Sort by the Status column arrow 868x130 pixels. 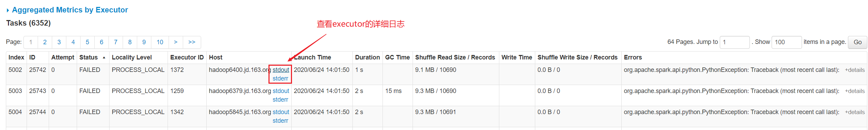click(x=104, y=58)
